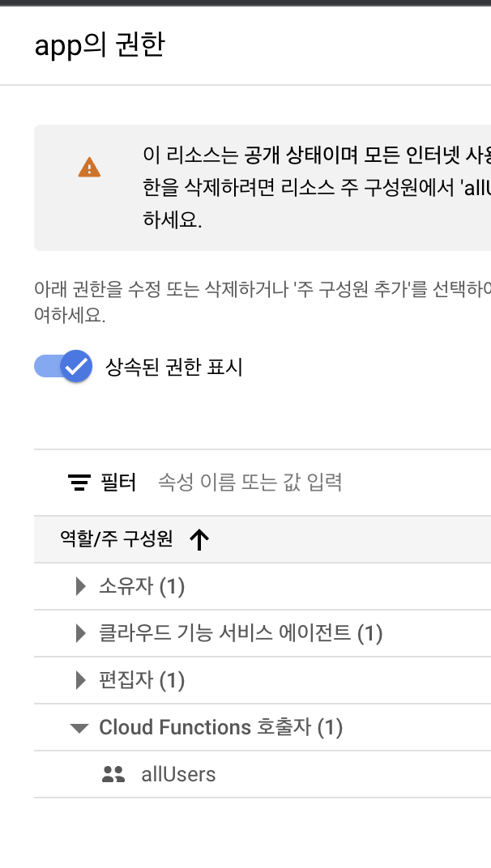Click the app의 권한 panel title
The width and height of the screenshot is (491, 868).
100,45
